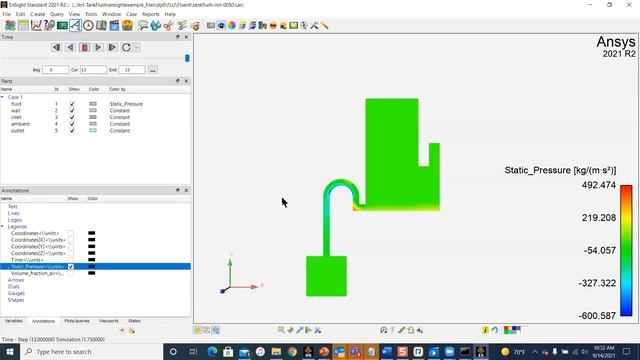Enable Show for Coordinates[X] legend
Image resolution: width=640 pixels, height=360 pixels.
(x=71, y=240)
